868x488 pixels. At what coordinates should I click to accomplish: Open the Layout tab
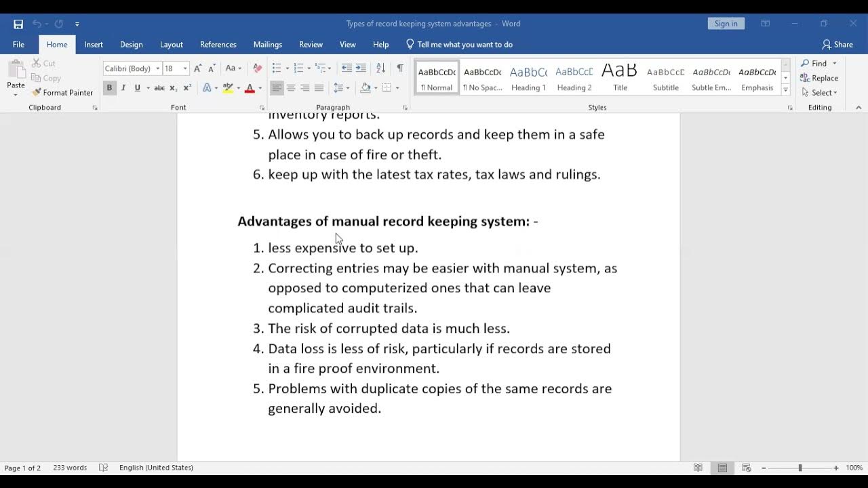point(172,45)
